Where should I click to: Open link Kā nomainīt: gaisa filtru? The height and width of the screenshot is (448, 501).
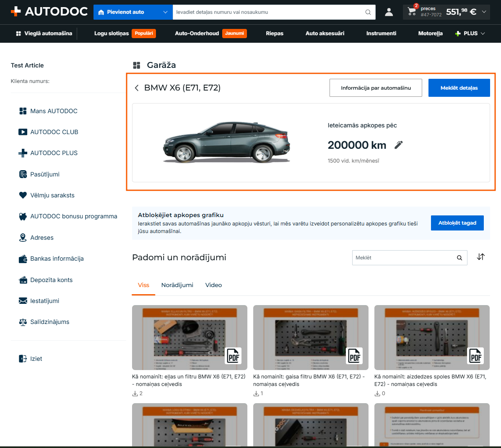tap(309, 380)
